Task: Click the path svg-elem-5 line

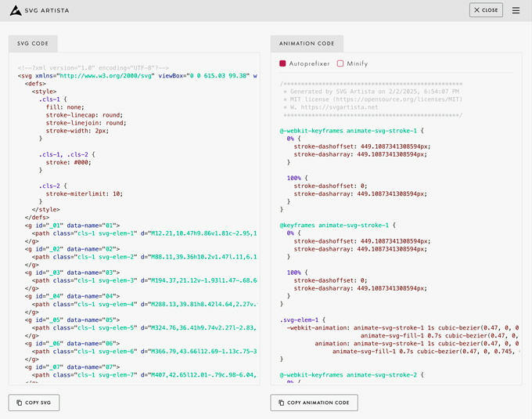Action: pos(145,327)
